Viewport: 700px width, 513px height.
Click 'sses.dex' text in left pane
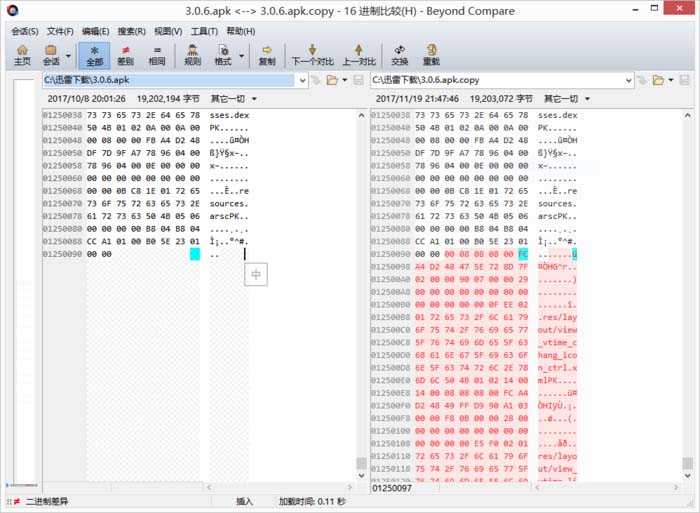[x=229, y=115]
